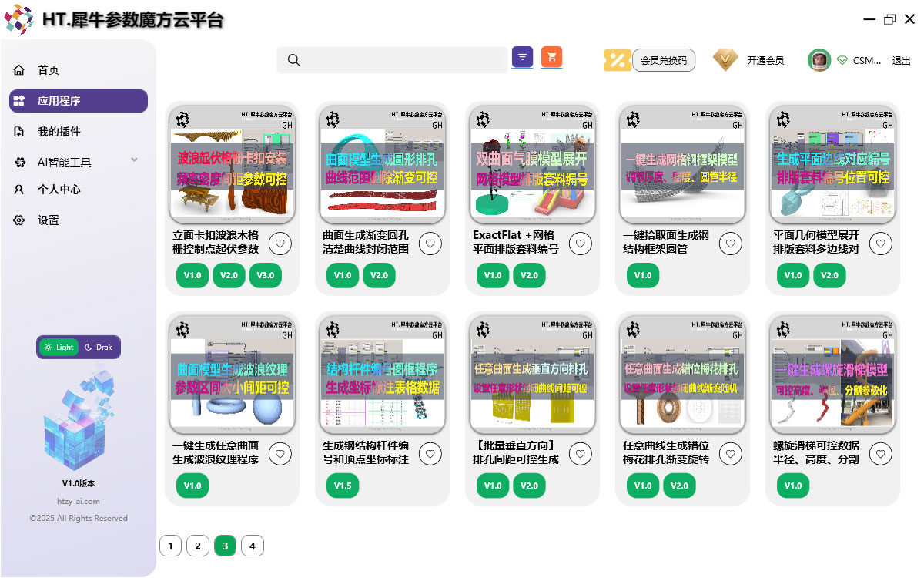Click the gold VIP membership badge icon
This screenshot has width=924, height=578.
click(x=725, y=60)
